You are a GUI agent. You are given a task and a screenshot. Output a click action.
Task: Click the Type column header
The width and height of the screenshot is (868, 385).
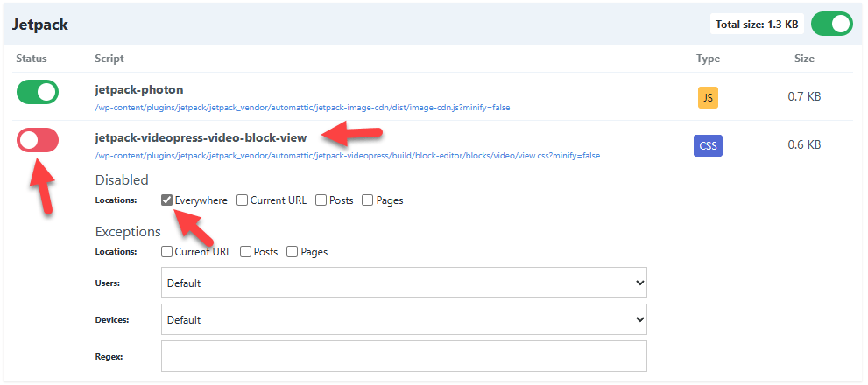(x=708, y=59)
